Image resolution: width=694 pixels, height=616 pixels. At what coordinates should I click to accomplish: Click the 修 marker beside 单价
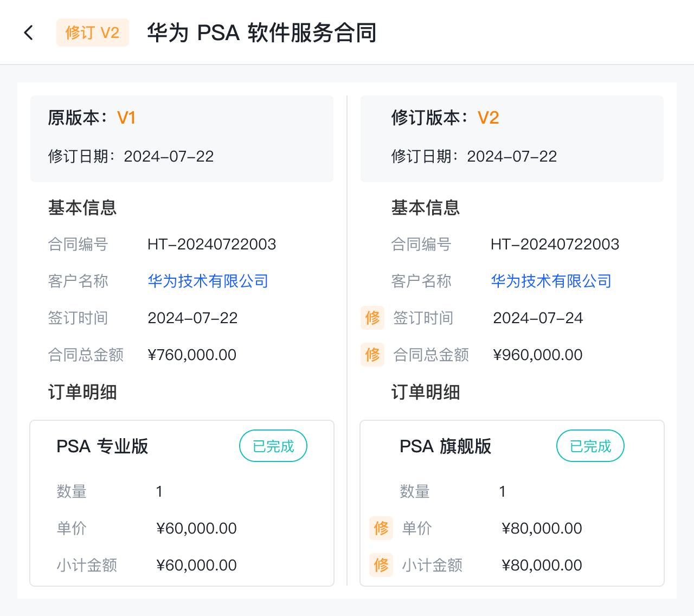[x=381, y=528]
